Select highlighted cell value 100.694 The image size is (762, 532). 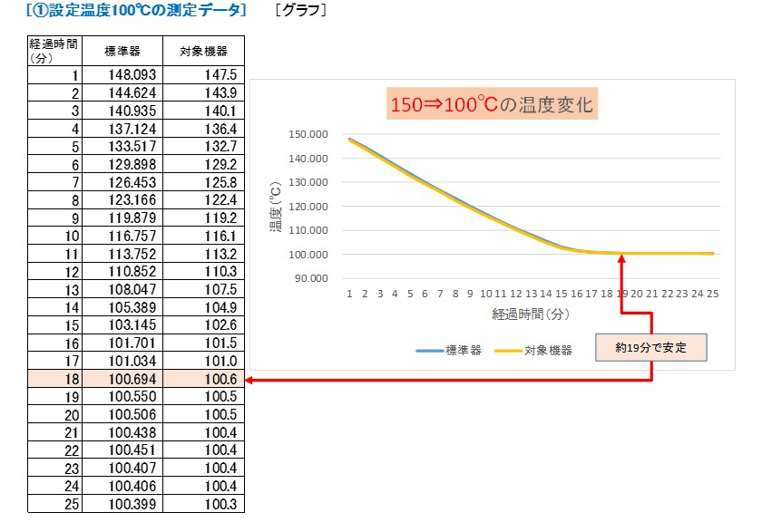132,379
